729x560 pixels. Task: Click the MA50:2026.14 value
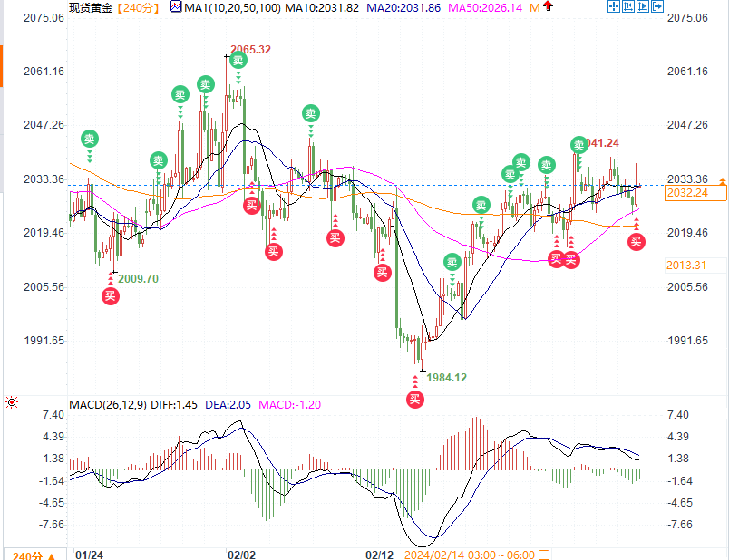[x=485, y=7]
